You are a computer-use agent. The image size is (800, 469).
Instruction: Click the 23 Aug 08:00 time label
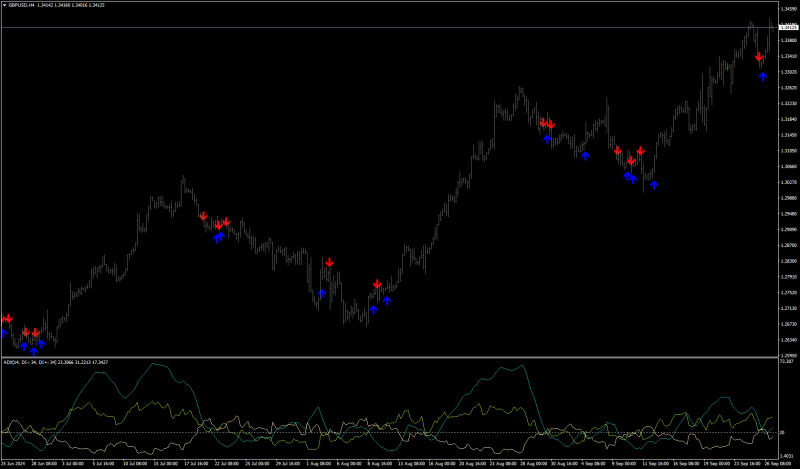(504, 463)
